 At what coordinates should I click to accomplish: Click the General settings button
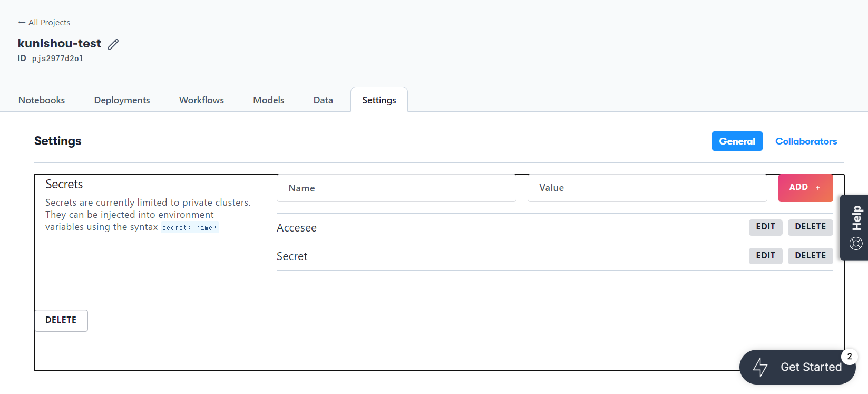(737, 141)
